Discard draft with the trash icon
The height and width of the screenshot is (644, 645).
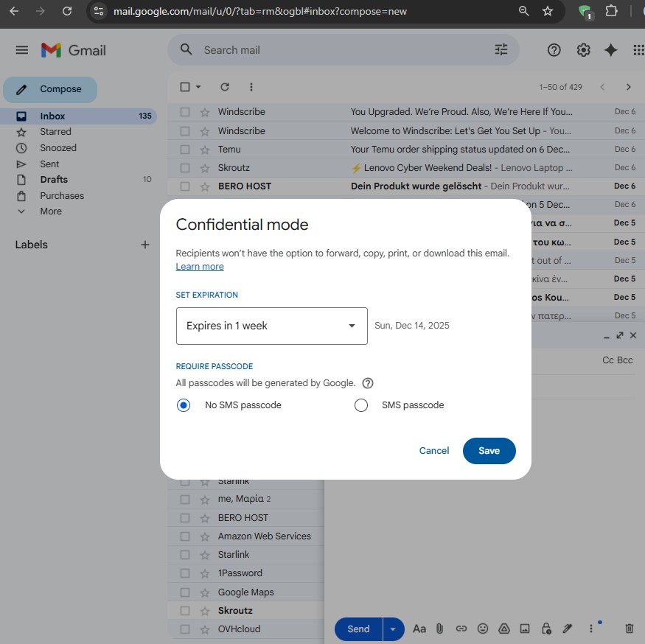pos(629,629)
